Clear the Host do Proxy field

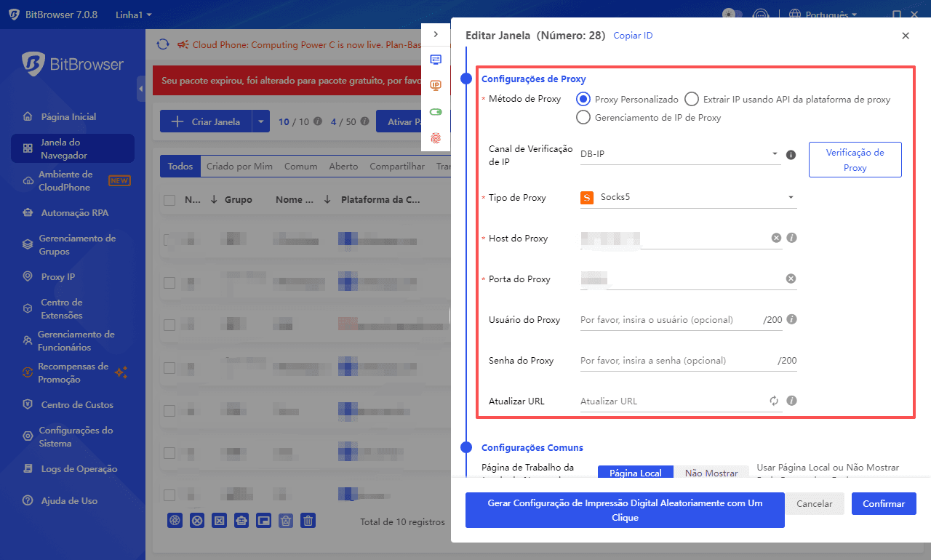coord(776,238)
